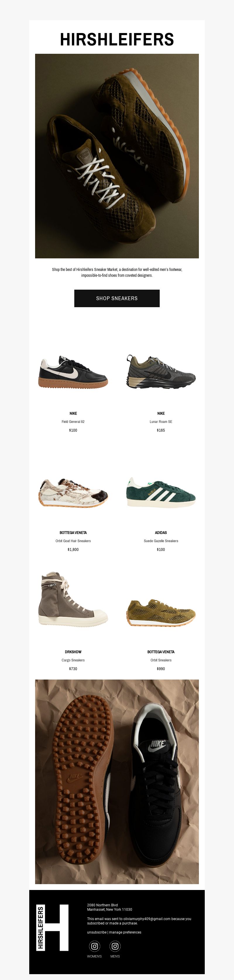
Task: Click the olive sneakers hero image
Action: click(117, 156)
